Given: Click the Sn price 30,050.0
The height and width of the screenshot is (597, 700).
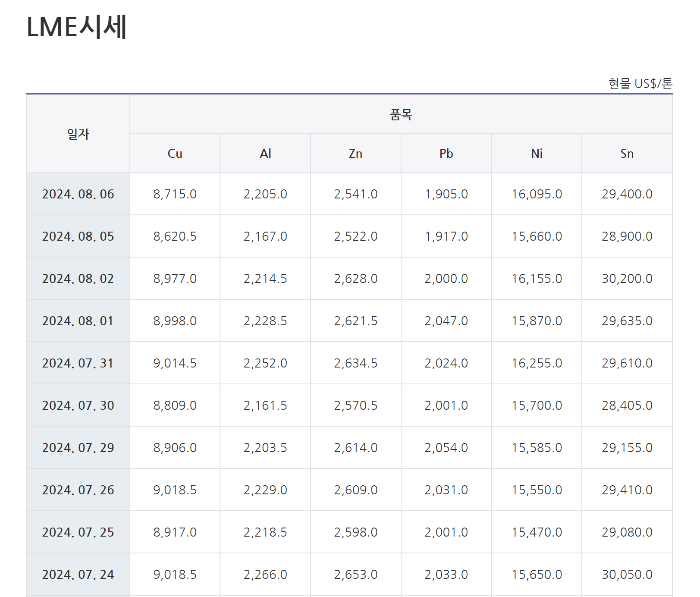Looking at the screenshot, I should point(627,575).
